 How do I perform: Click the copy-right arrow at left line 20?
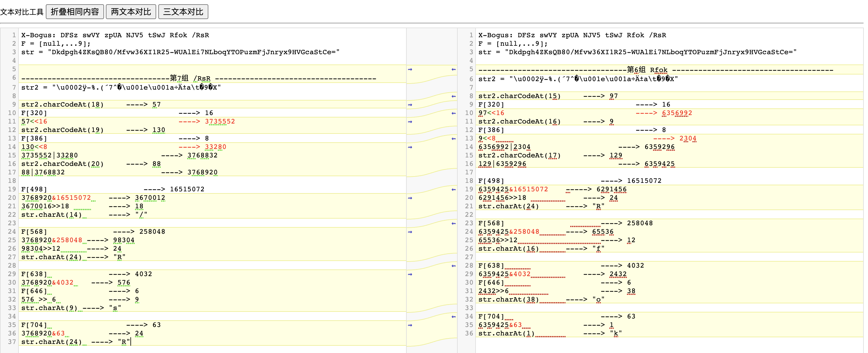click(x=410, y=198)
